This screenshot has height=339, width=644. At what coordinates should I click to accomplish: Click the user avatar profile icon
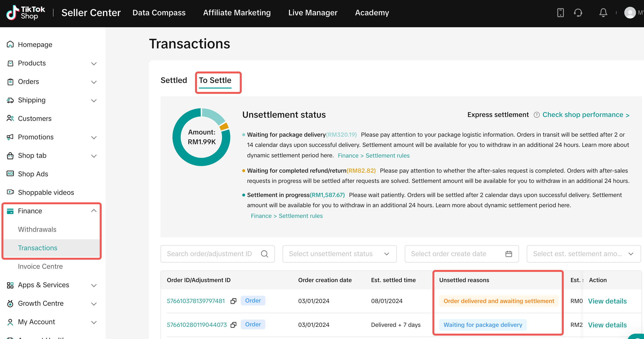click(x=629, y=12)
